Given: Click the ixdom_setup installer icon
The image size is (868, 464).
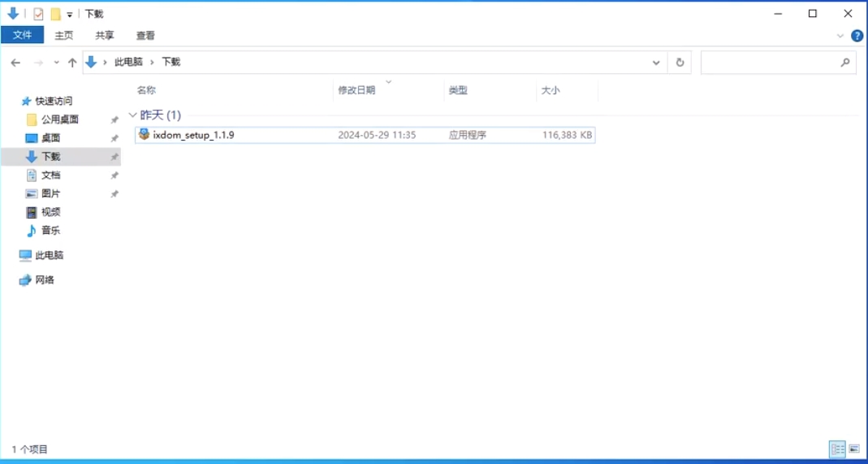Looking at the screenshot, I should tap(144, 134).
